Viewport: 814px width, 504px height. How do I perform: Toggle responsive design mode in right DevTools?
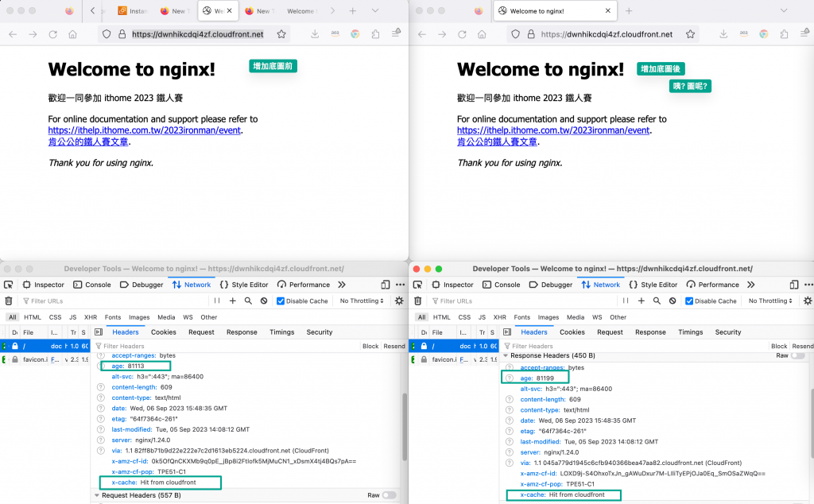point(794,285)
